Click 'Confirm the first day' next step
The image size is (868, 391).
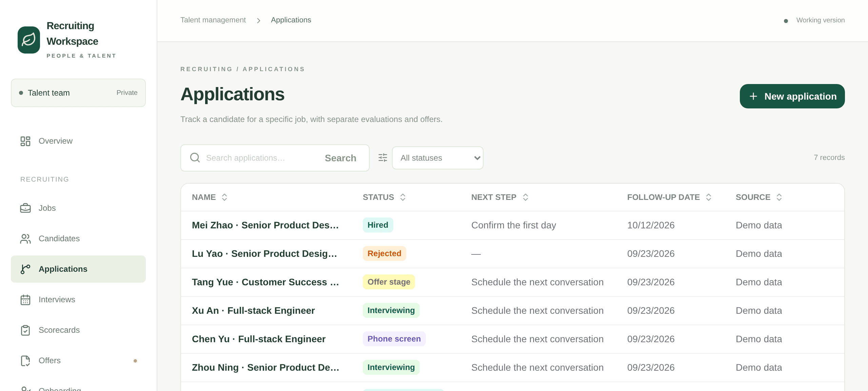click(514, 225)
